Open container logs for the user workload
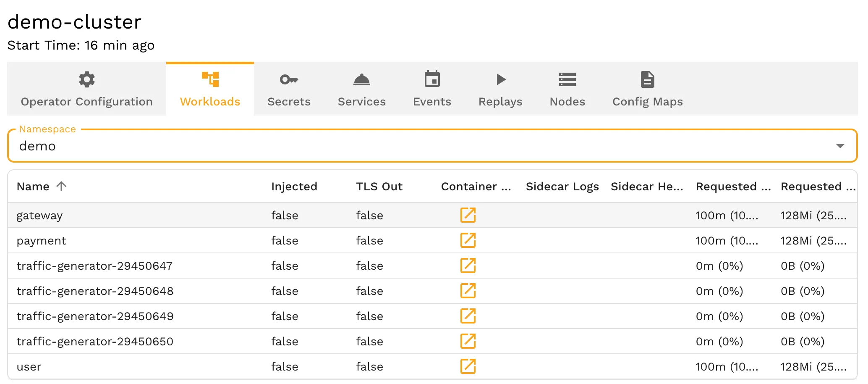 click(x=468, y=366)
